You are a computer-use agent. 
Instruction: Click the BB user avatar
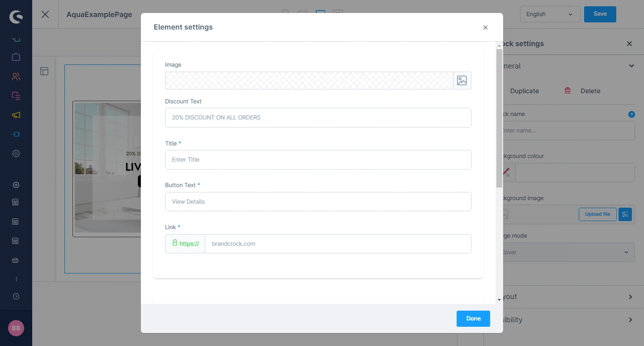coord(16,328)
